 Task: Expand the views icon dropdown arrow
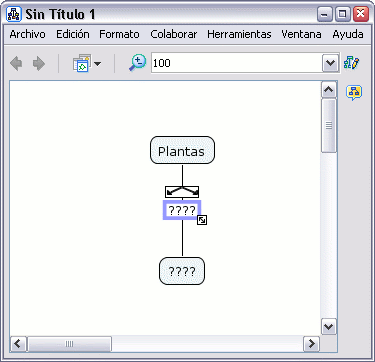click(97, 63)
